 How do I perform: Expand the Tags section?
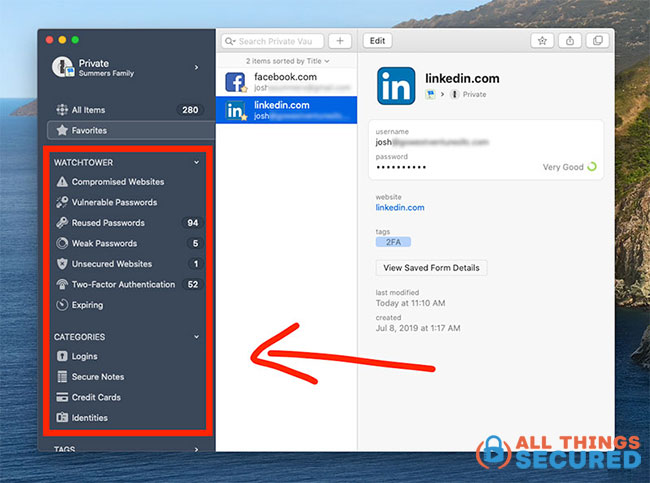click(x=196, y=449)
